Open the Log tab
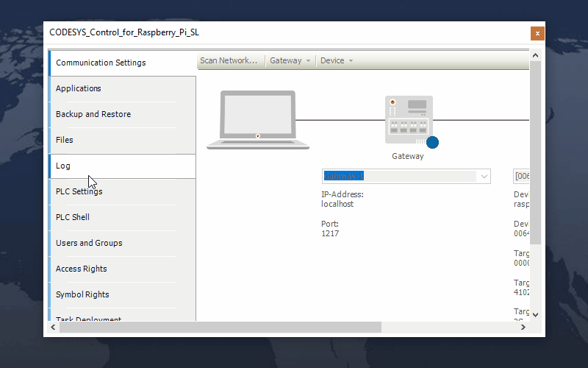588x368 pixels. [x=63, y=166]
